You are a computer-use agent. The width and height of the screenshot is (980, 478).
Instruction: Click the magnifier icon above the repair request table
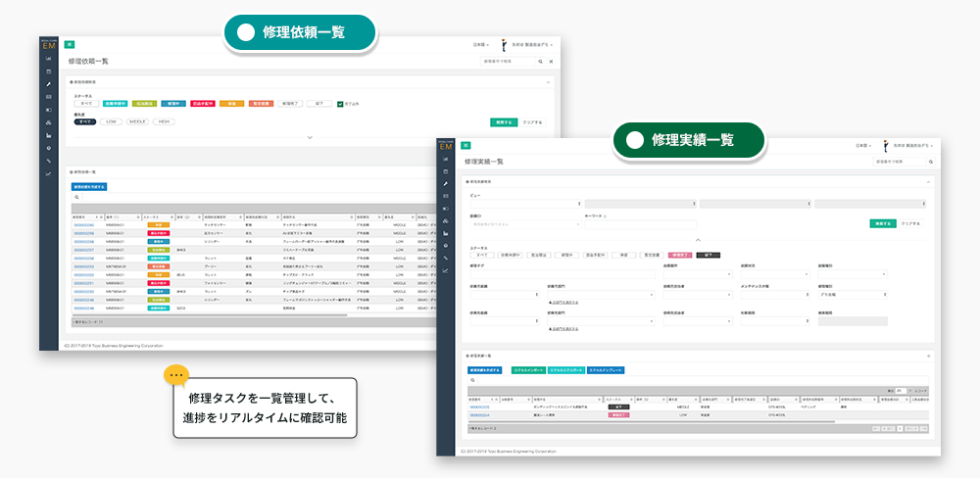coord(76,197)
